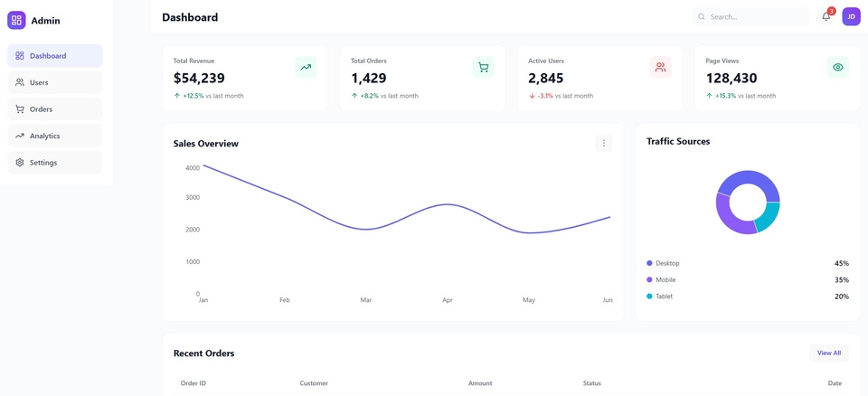Click the +15.3% page views change
Screen dimensions: 868x396
(725, 96)
